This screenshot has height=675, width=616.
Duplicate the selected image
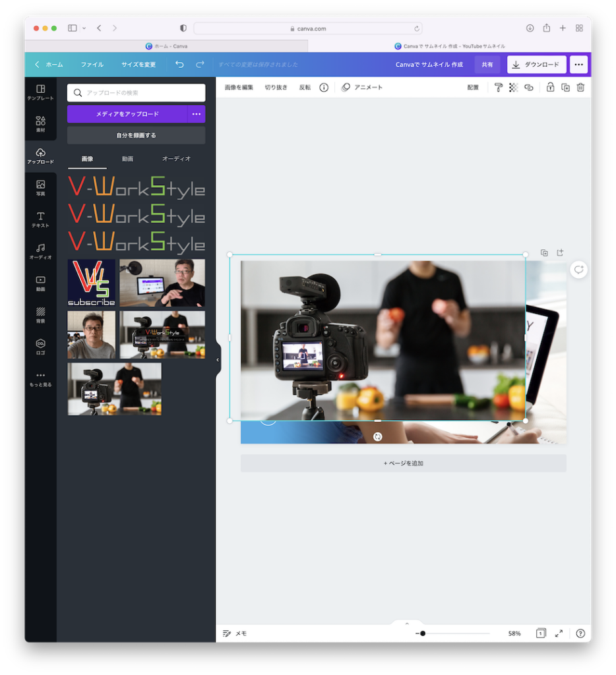(565, 87)
